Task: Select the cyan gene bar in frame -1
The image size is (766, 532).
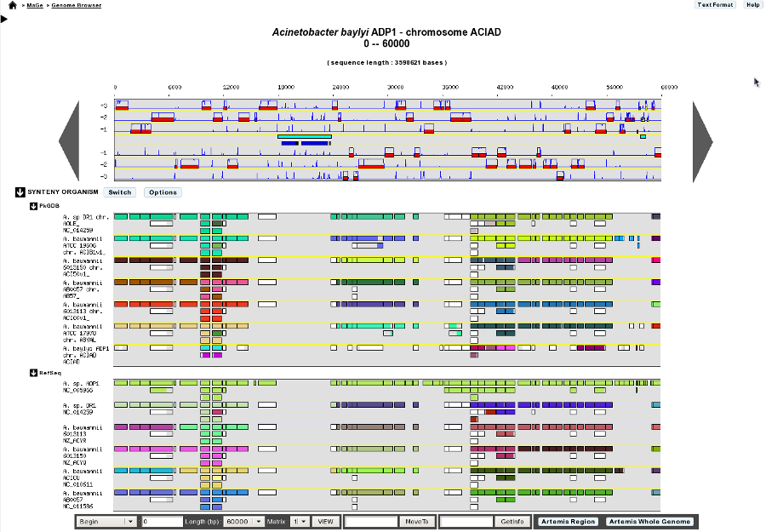Action: (x=305, y=137)
